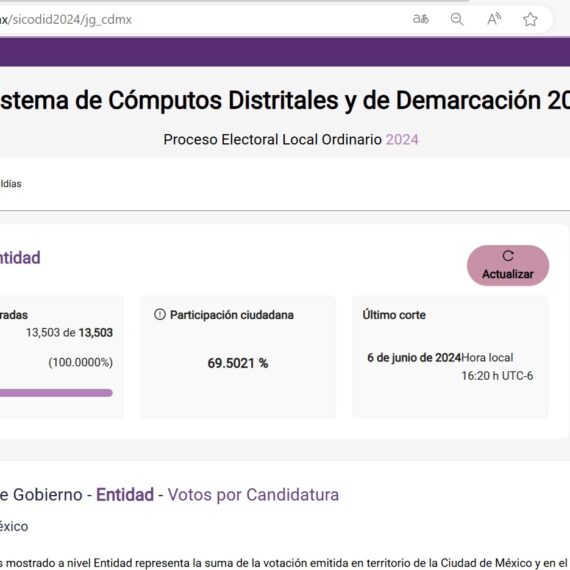This screenshot has width=570, height=570.
Task: Click the 'Participación ciudadana' label
Action: (x=232, y=315)
